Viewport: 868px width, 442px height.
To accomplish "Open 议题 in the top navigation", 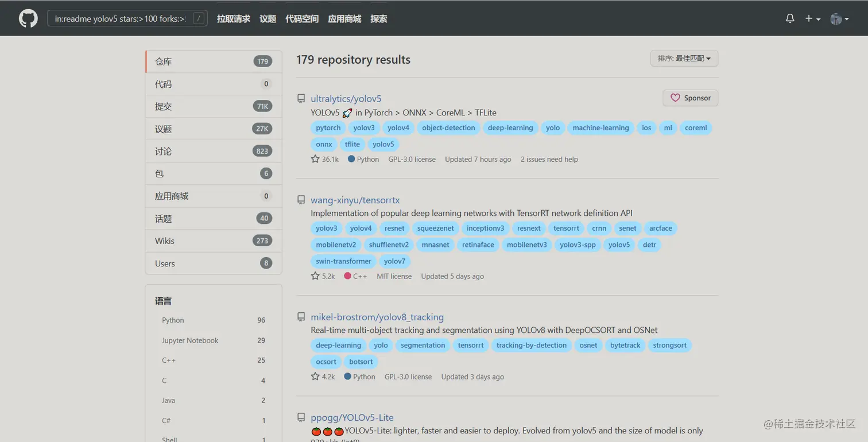I will click(268, 19).
